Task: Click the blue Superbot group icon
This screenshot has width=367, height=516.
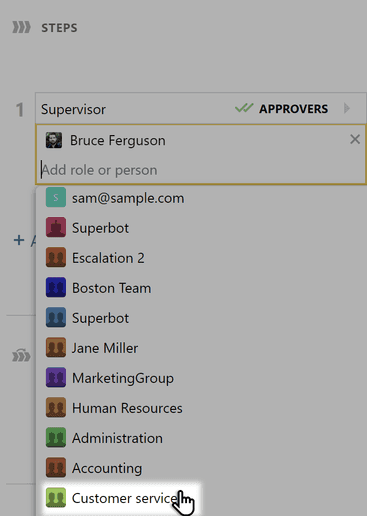Action: (x=56, y=317)
